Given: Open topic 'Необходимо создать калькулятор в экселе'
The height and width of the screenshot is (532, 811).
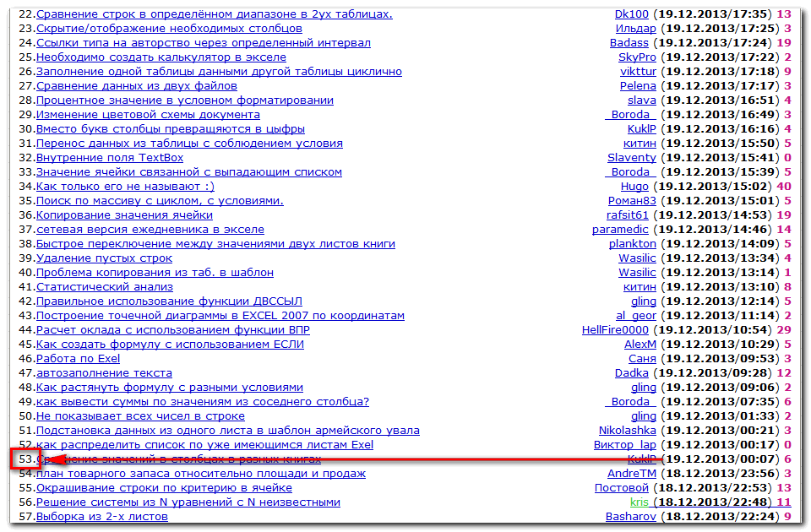Looking at the screenshot, I should (x=161, y=57).
